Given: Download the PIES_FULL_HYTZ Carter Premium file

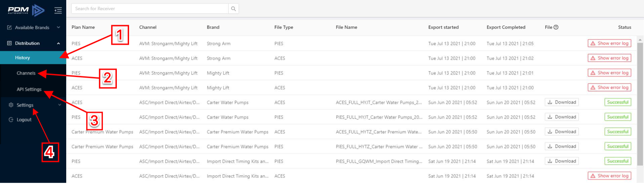Looking at the screenshot, I should (x=562, y=146).
